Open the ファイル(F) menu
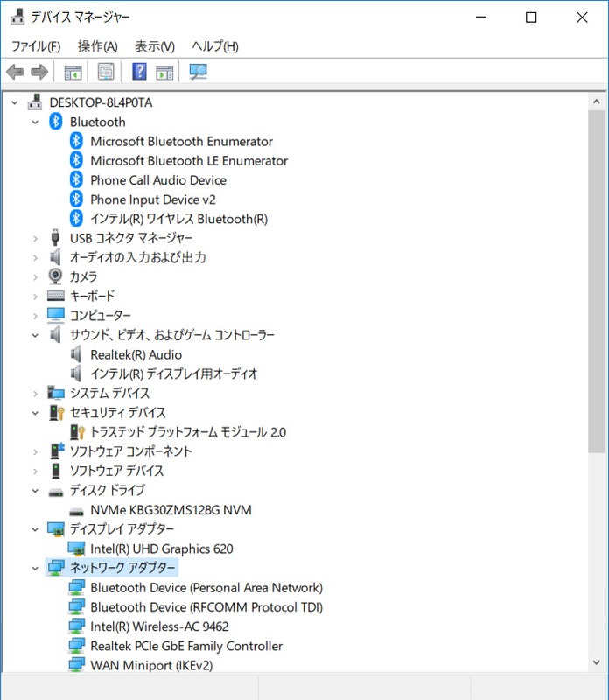This screenshot has height=700, width=609. pyautogui.click(x=36, y=46)
